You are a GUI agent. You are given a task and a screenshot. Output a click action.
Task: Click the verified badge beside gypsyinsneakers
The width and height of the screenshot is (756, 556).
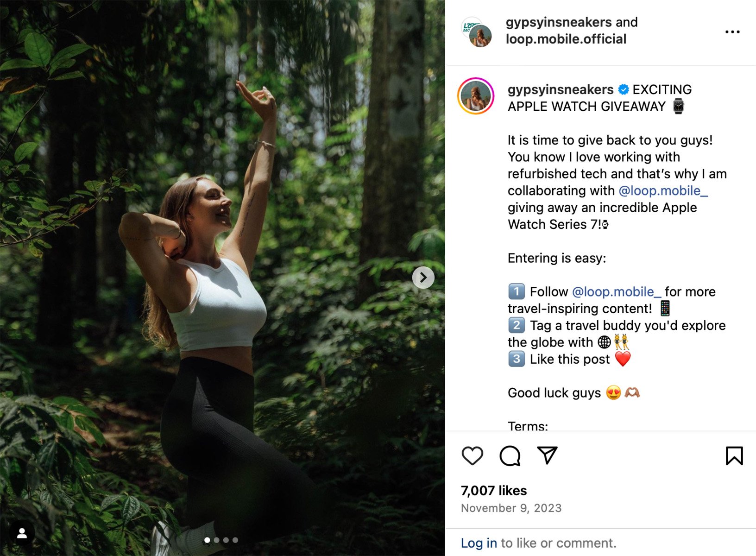click(x=624, y=89)
